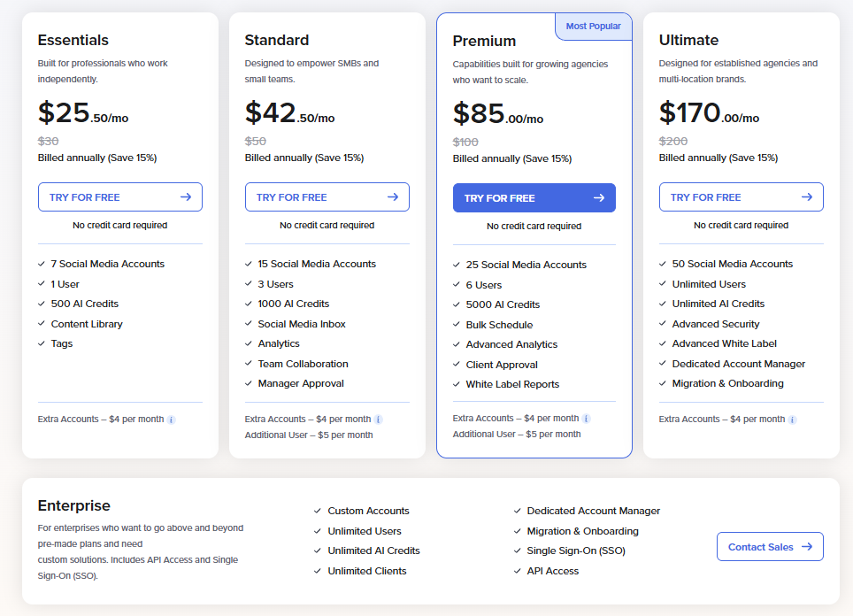This screenshot has width=853, height=616.
Task: Click 'Additional User – $5 per month' in Standard
Action: 309,435
